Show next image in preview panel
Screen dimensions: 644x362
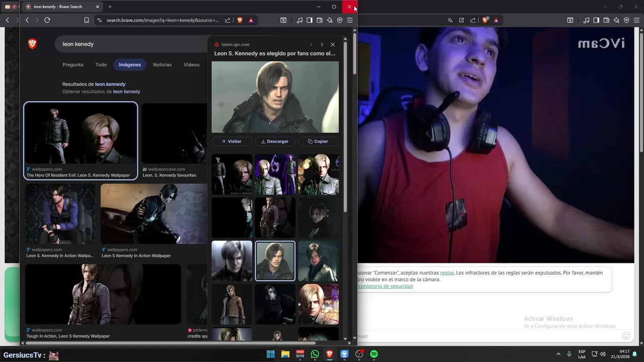(x=322, y=45)
